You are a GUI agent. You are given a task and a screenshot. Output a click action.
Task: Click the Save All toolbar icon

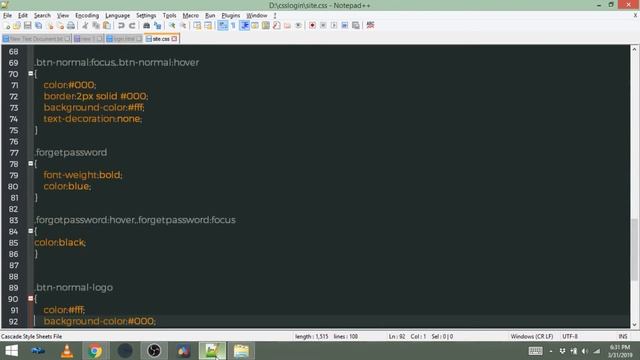38,26
